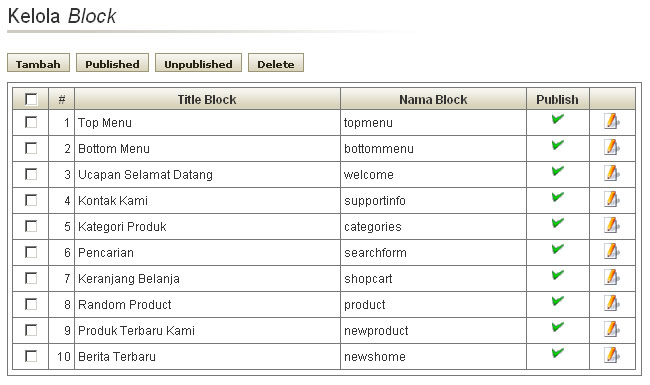Click the Title Block column header
Screen dimensions: 650x385
(207, 99)
